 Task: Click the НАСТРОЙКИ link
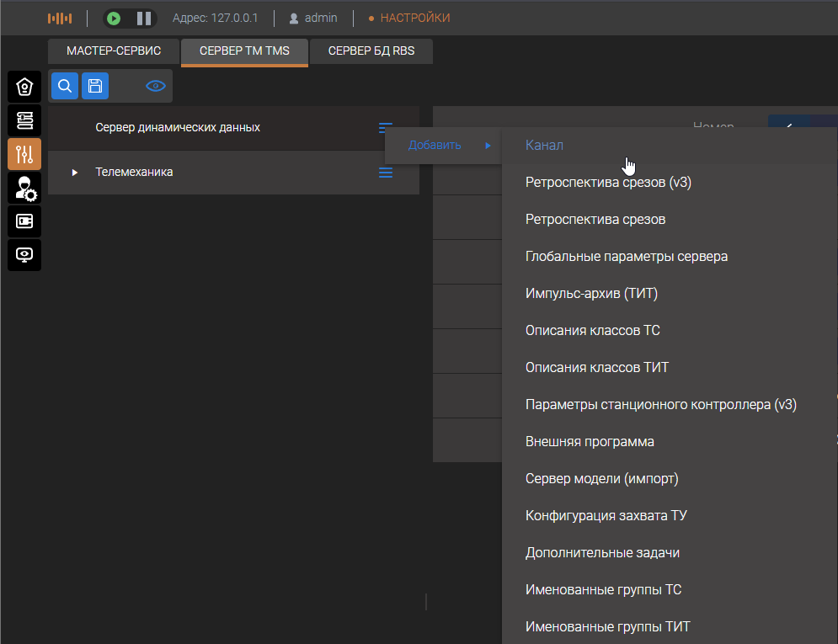point(414,18)
